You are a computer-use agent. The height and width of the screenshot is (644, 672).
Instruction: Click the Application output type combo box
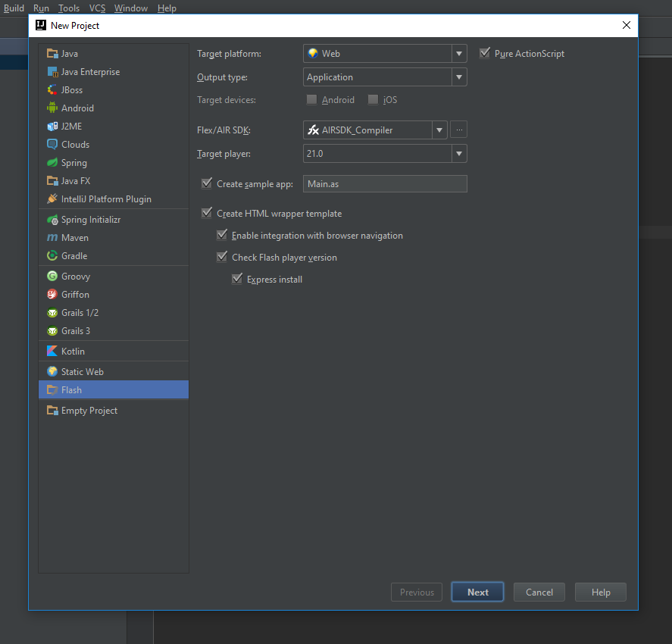385,77
